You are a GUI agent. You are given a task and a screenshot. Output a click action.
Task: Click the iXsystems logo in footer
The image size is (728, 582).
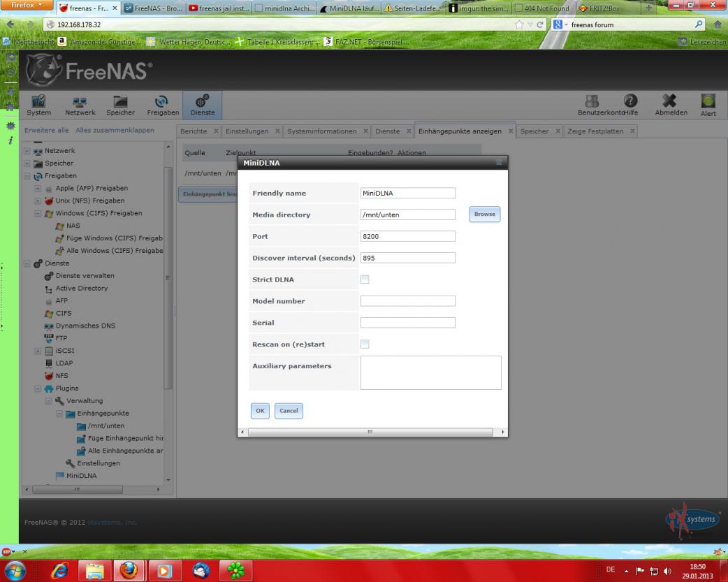click(692, 519)
